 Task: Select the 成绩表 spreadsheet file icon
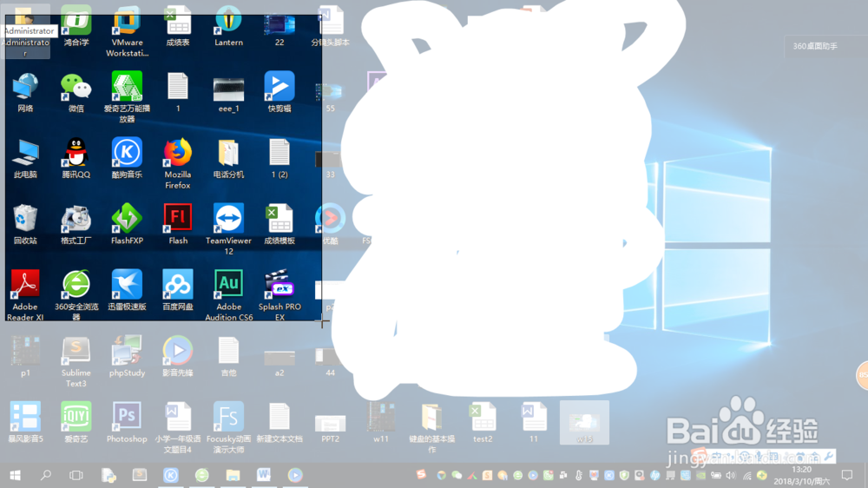point(178,25)
